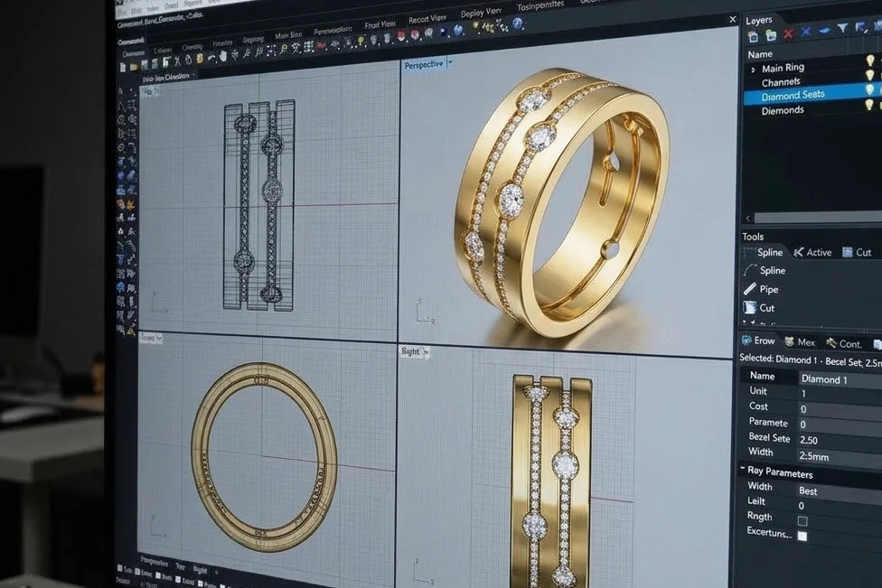This screenshot has width=882, height=588.
Task: Click the undo arrow icon in toolbar
Action: pyautogui.click(x=211, y=58)
